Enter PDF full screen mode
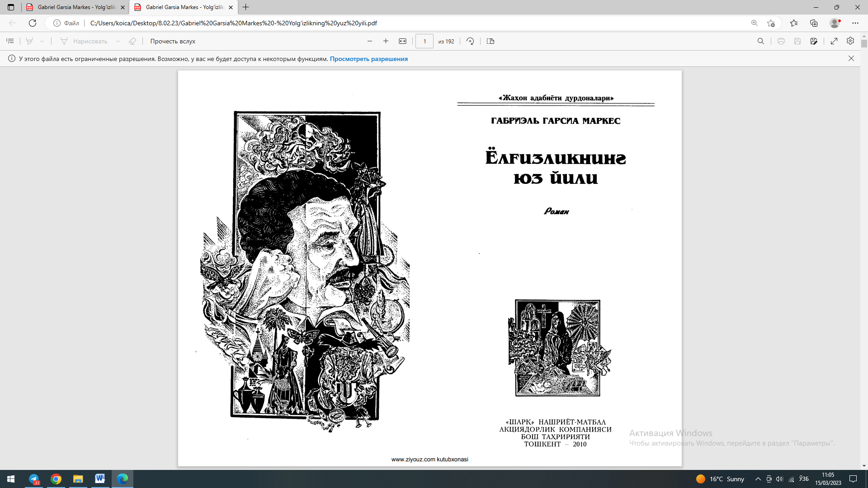The image size is (868, 488). click(x=834, y=41)
